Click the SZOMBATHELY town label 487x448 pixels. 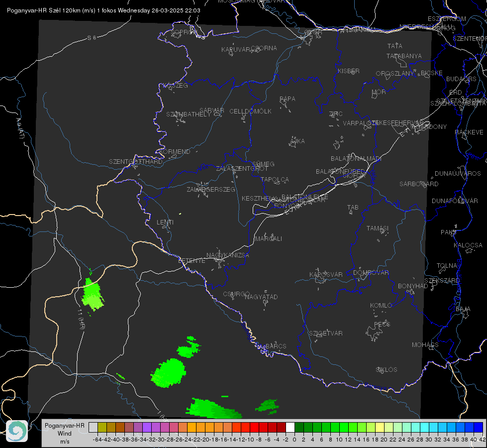pyautogui.click(x=188, y=114)
